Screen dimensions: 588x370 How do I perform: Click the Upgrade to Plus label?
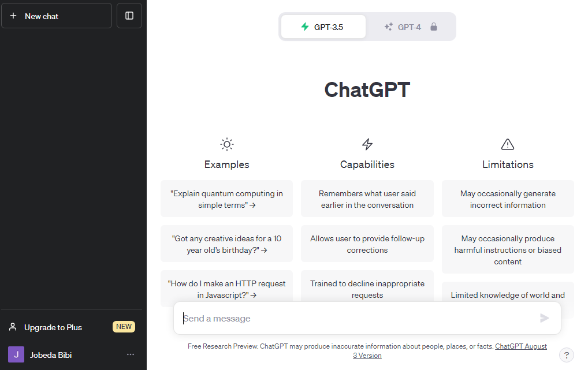click(x=53, y=327)
